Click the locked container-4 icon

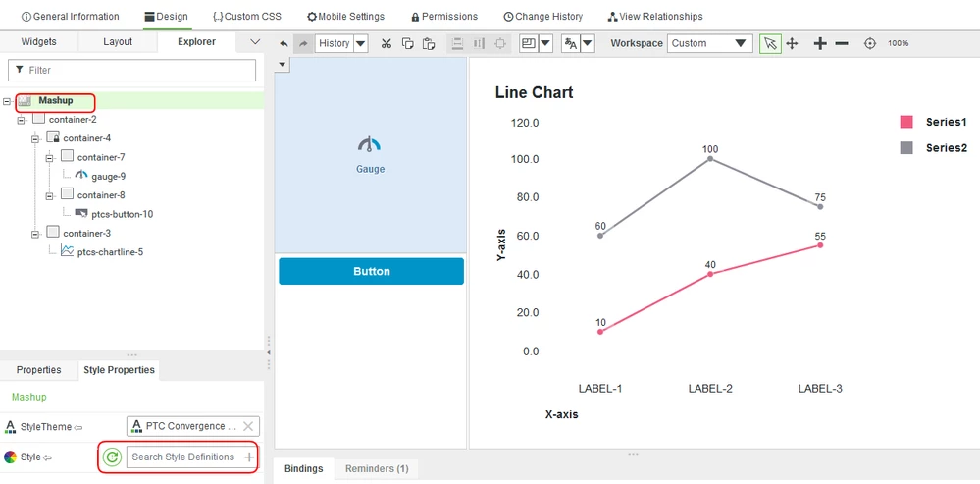pos(53,136)
